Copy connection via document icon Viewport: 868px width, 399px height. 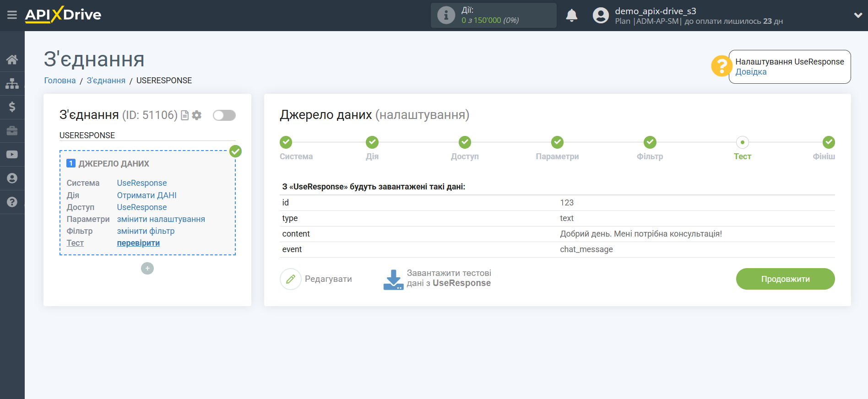(x=185, y=115)
